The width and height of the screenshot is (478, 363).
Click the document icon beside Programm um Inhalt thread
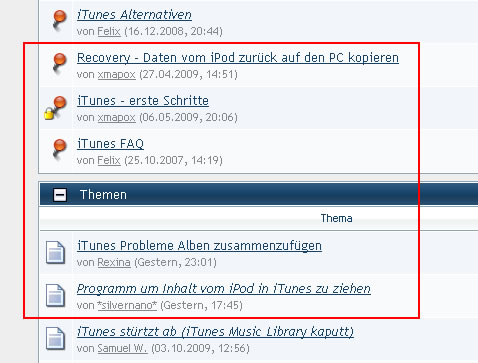(55, 295)
